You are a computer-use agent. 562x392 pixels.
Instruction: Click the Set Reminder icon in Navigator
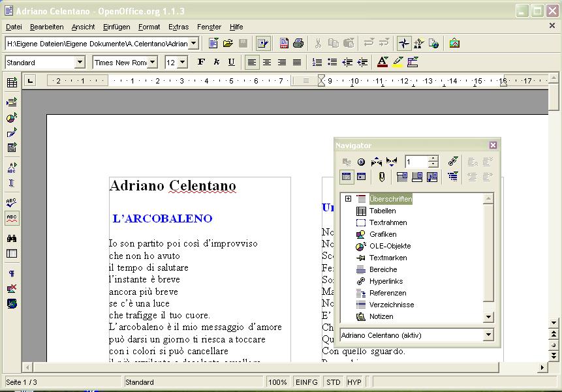pyautogui.click(x=381, y=177)
